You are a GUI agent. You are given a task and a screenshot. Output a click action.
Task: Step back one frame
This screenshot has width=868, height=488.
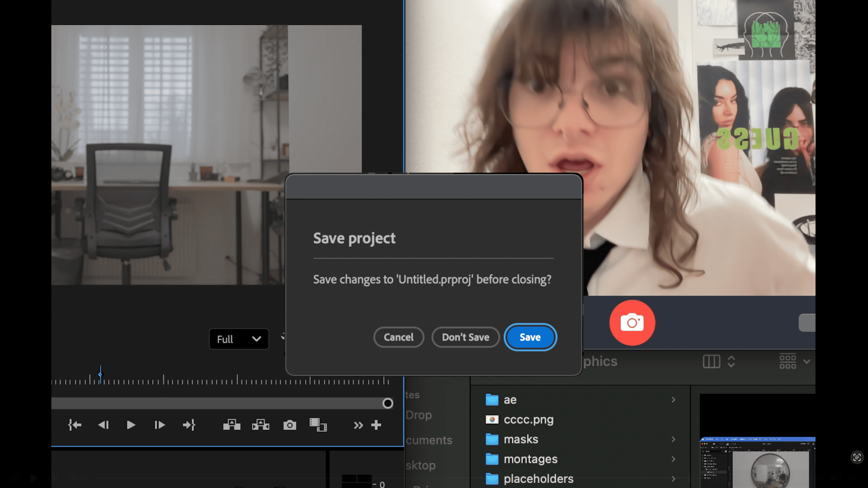click(x=103, y=425)
